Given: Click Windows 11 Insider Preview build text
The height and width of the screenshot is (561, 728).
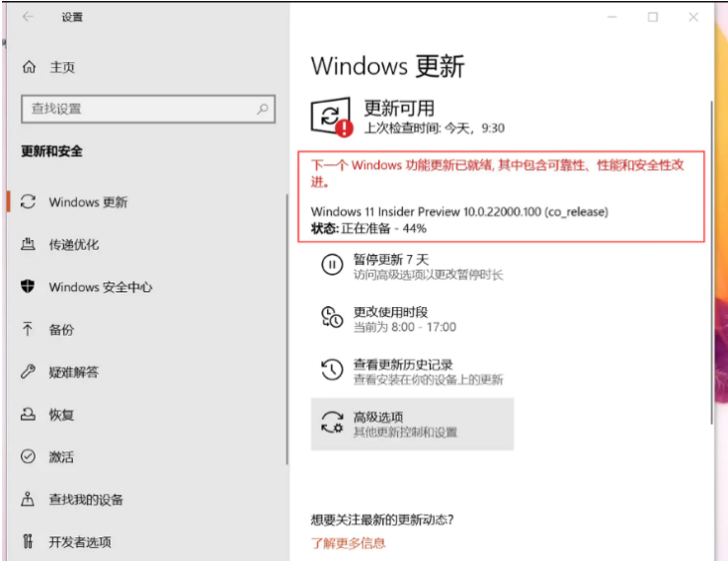Looking at the screenshot, I should [459, 211].
